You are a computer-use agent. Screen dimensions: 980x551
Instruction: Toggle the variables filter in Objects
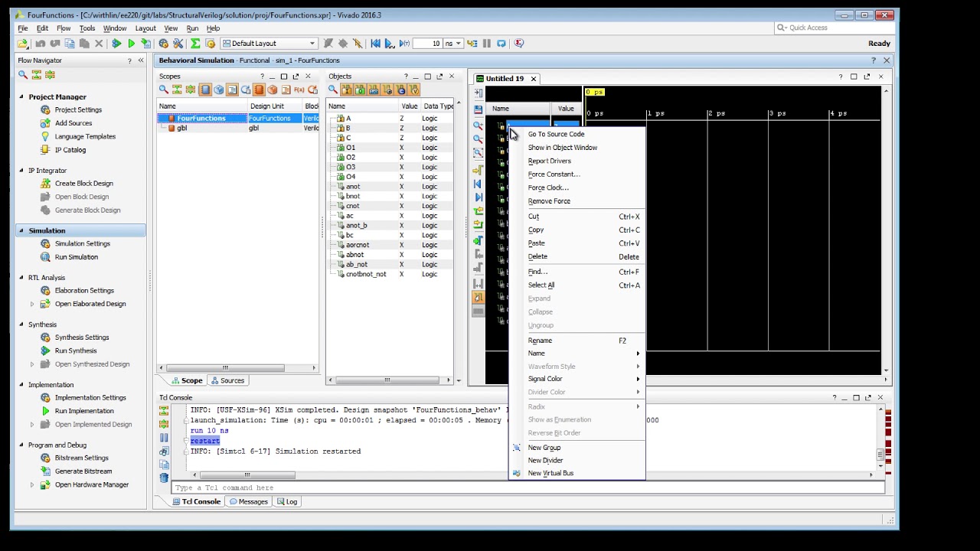pos(413,90)
